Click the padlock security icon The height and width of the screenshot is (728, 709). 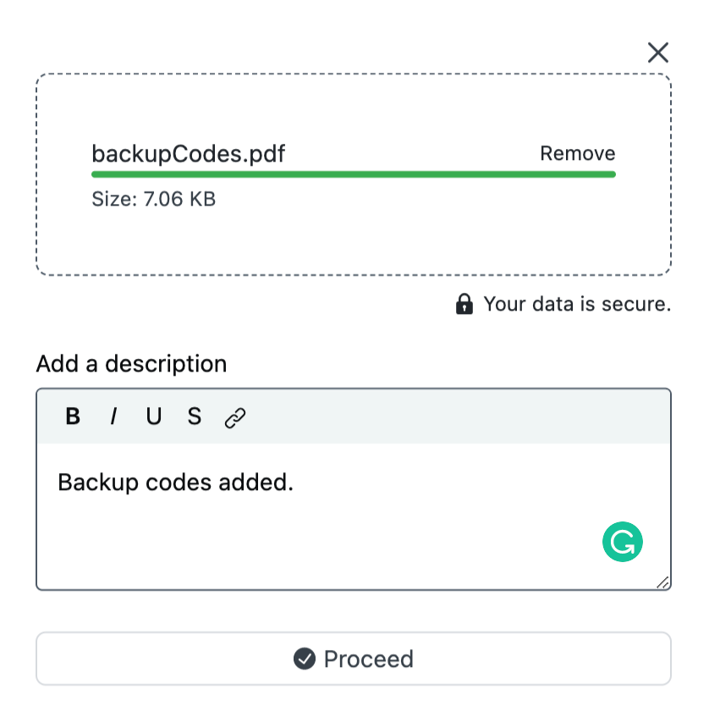click(x=464, y=305)
